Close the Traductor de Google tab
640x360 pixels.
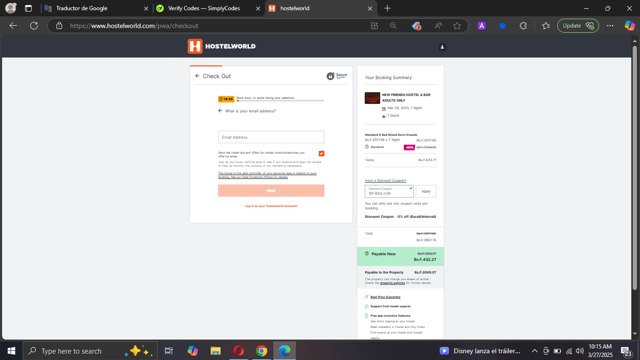[146, 8]
